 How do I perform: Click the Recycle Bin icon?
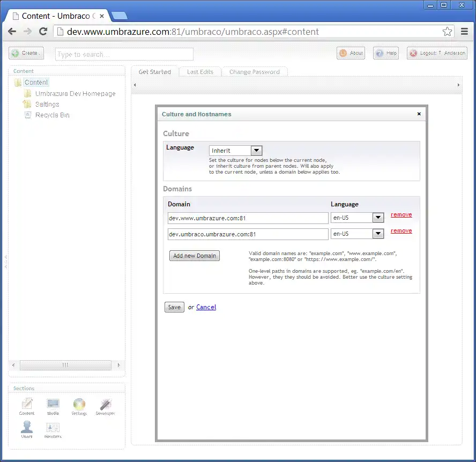pos(28,115)
